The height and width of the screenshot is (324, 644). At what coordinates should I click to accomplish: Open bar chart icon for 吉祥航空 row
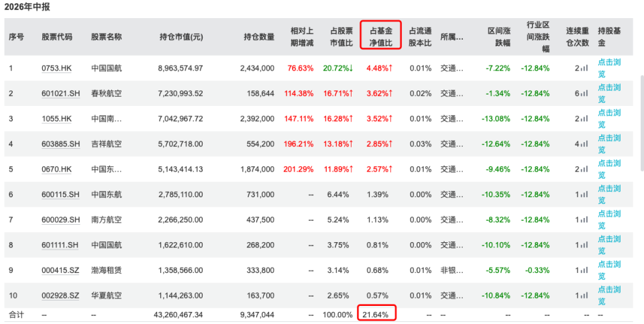tap(585, 144)
